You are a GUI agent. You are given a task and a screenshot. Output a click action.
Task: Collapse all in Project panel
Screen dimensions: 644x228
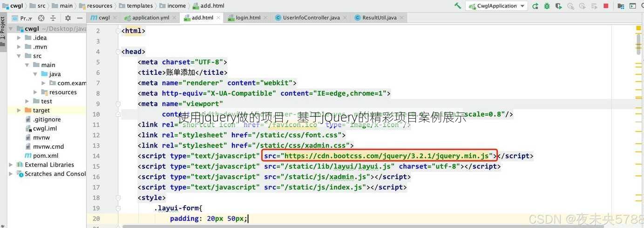(54, 18)
